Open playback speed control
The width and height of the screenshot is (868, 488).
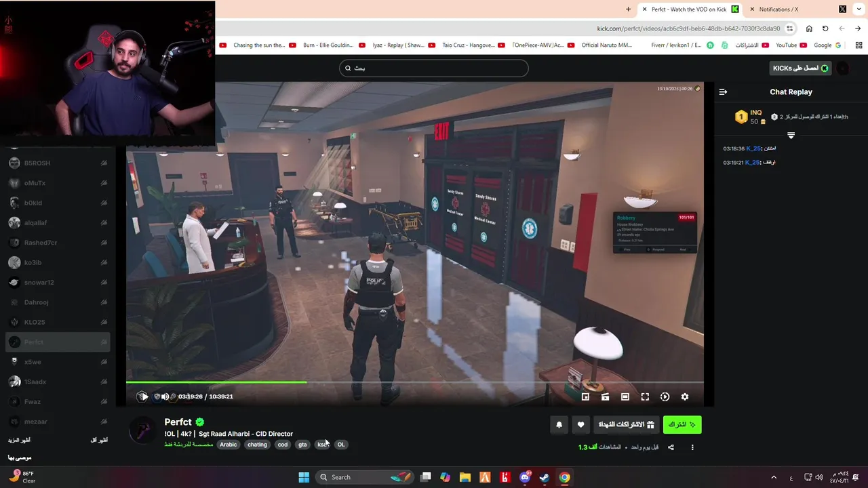click(665, 396)
